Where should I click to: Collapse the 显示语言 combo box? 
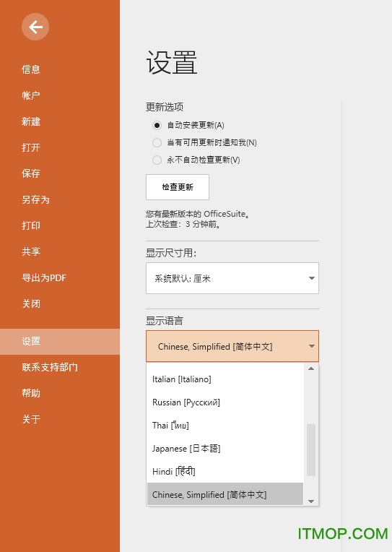pyautogui.click(x=232, y=346)
